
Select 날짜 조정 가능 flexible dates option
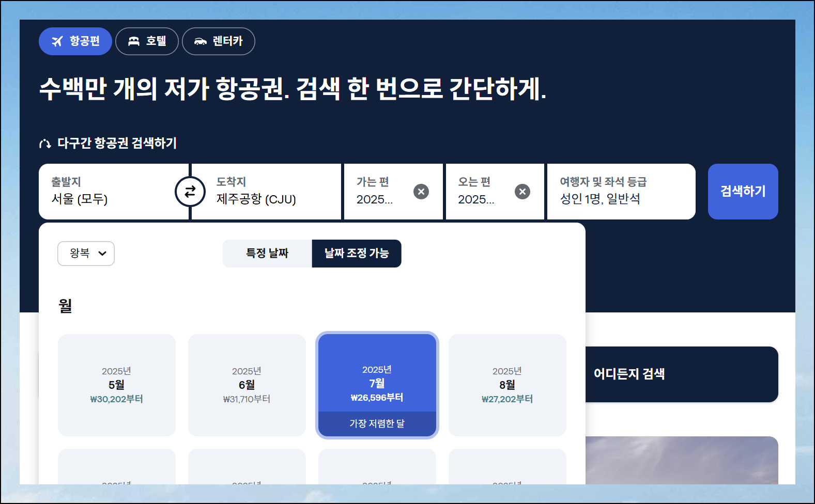click(357, 254)
